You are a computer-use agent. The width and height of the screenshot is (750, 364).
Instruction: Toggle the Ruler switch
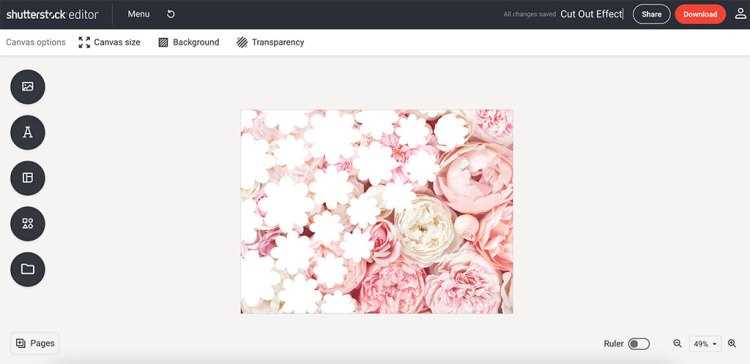[x=639, y=344]
